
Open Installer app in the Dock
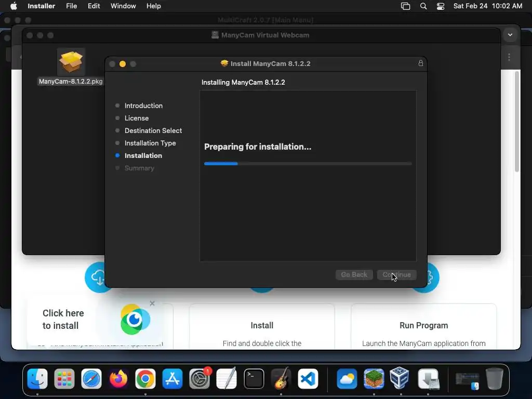428,379
